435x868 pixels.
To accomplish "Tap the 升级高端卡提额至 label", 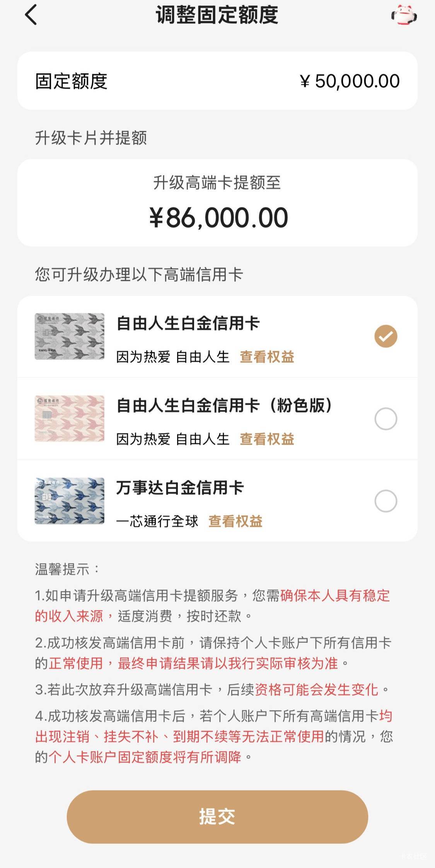I will (217, 183).
